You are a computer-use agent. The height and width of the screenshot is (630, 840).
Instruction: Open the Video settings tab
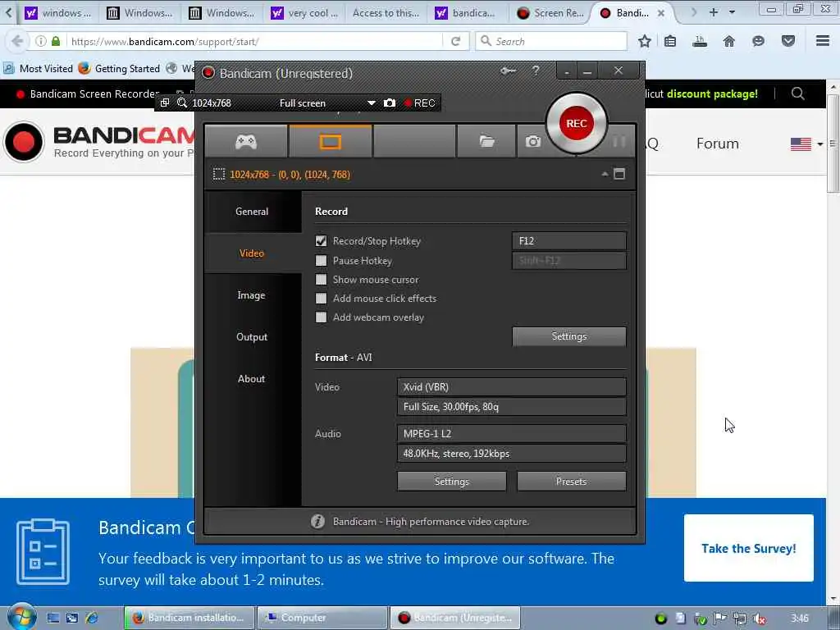(x=252, y=253)
